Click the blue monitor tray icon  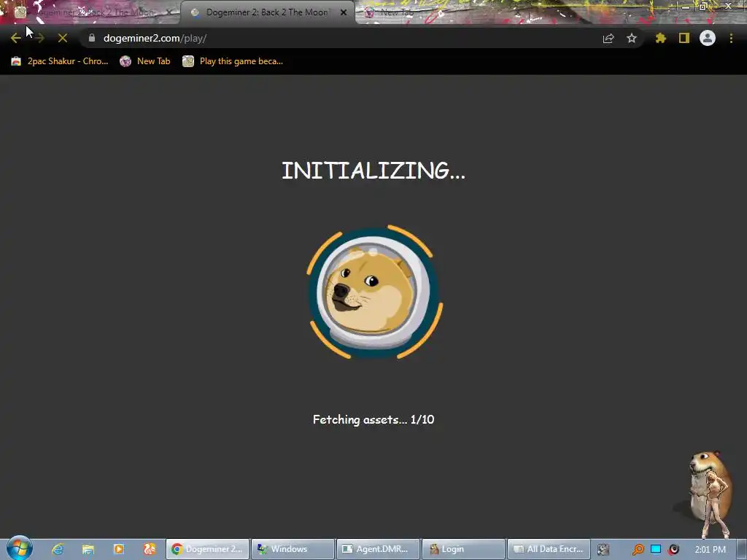(x=656, y=550)
